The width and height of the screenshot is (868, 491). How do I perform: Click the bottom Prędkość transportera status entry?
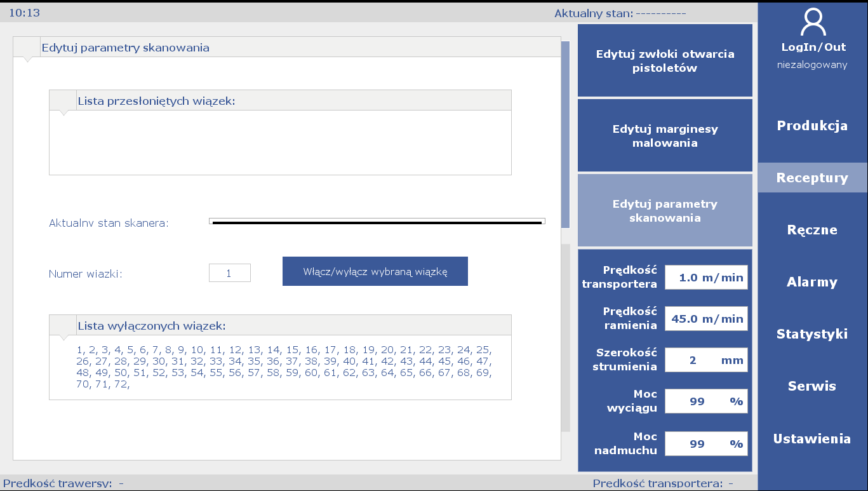(663, 483)
